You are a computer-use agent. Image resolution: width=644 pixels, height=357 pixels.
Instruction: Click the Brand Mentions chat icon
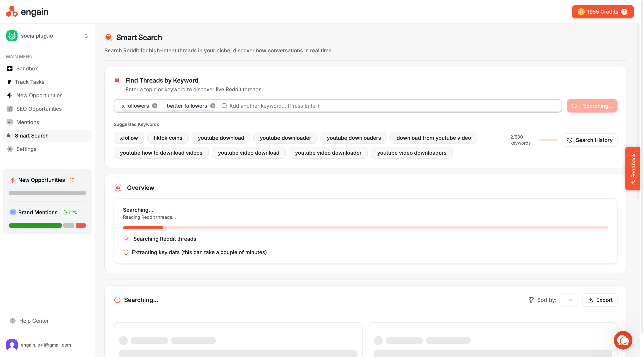pyautogui.click(x=13, y=212)
